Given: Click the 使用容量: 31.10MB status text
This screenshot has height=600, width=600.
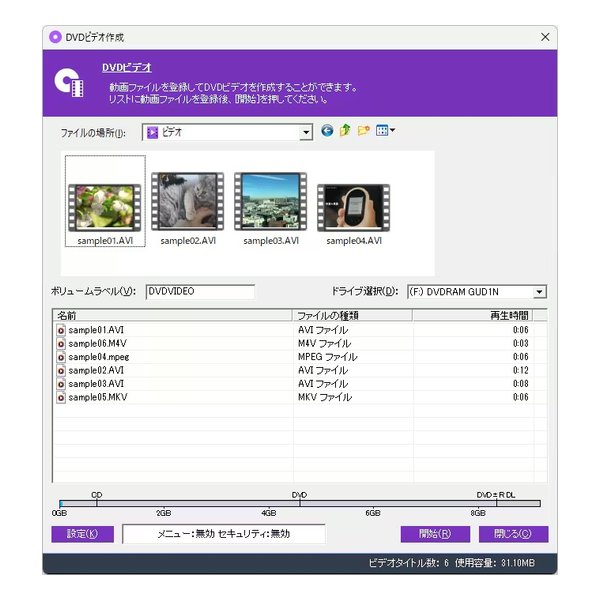Looking at the screenshot, I should tap(495, 563).
